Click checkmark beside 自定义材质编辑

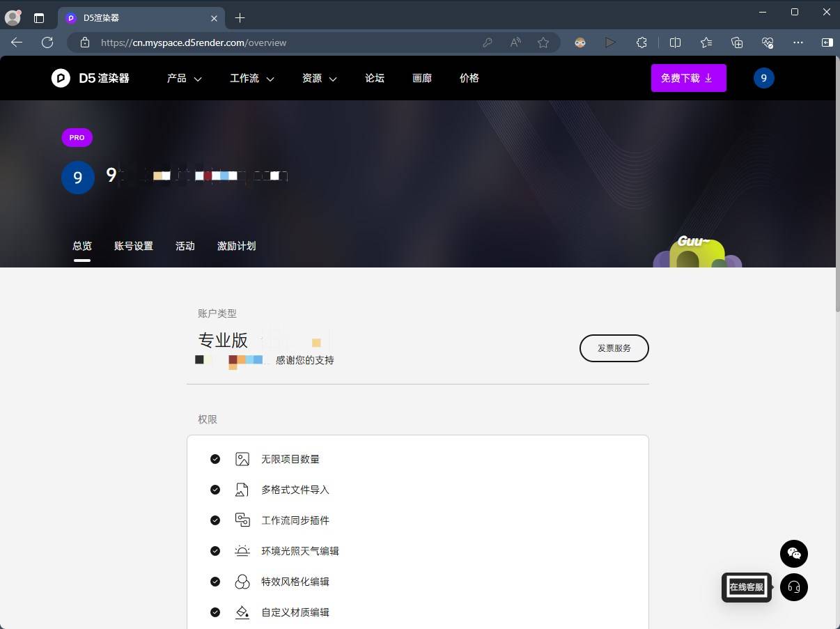tap(215, 612)
